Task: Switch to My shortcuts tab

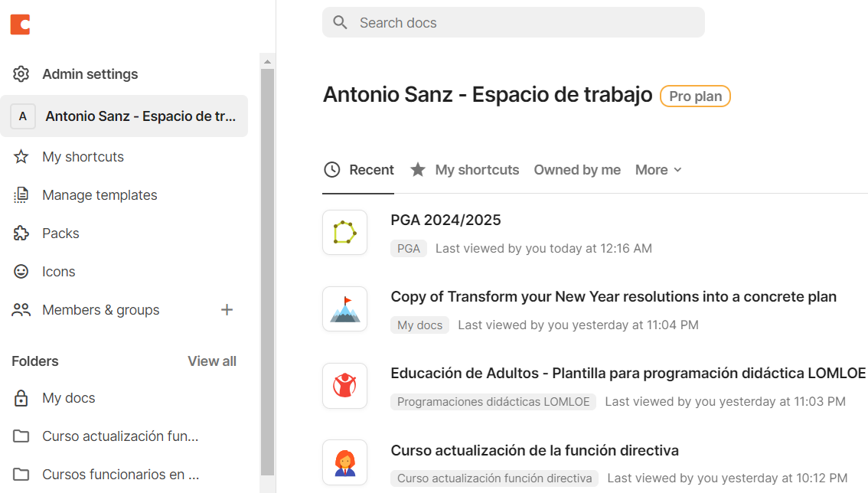Action: 465,170
